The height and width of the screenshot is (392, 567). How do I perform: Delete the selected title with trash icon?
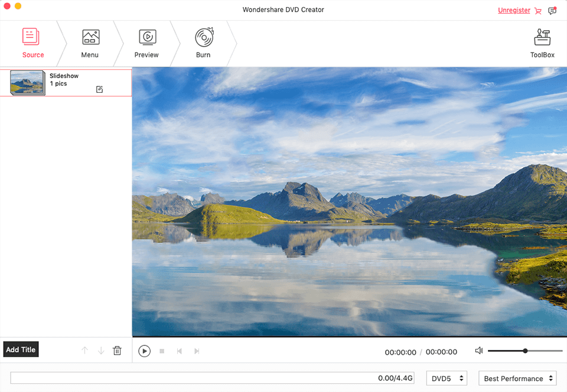[x=117, y=350]
